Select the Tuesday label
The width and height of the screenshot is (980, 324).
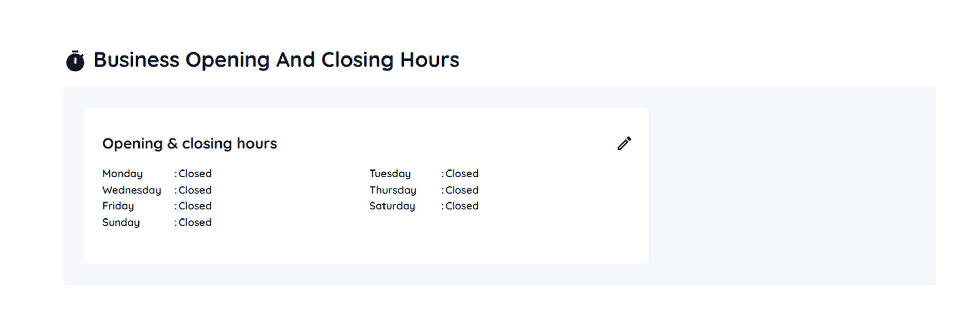[390, 174]
